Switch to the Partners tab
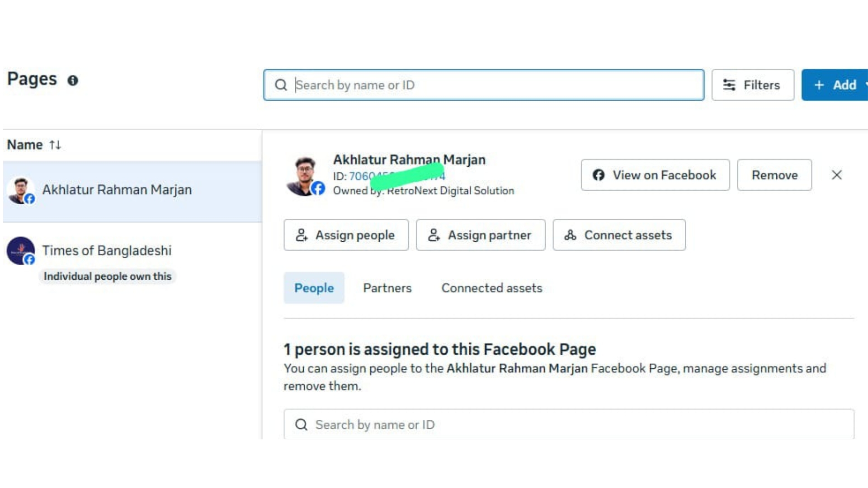This screenshot has width=868, height=488. (387, 288)
